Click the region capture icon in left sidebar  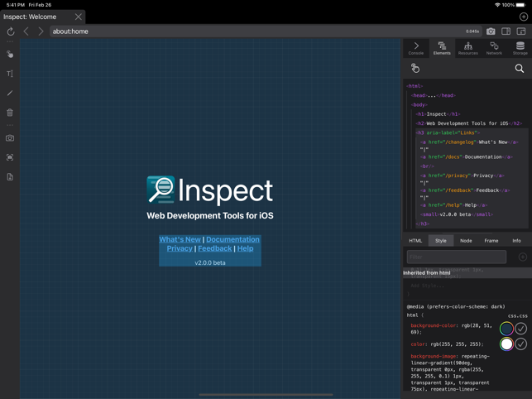click(10, 157)
